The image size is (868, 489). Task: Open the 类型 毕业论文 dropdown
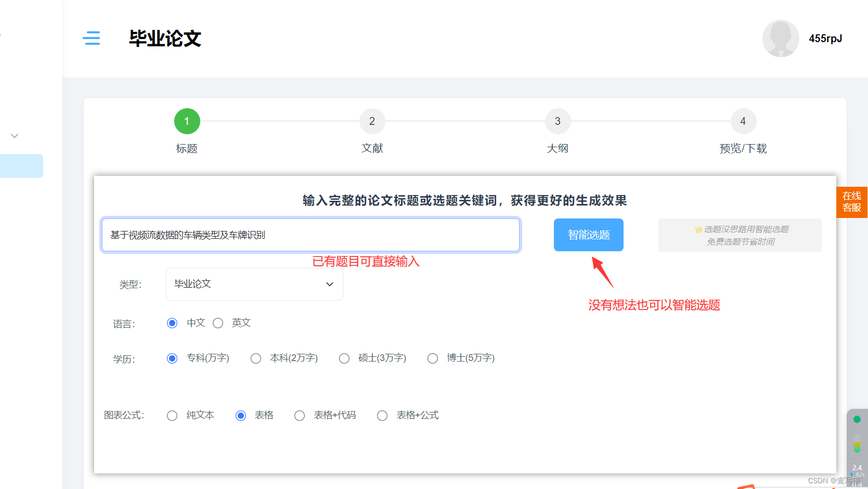coord(254,284)
